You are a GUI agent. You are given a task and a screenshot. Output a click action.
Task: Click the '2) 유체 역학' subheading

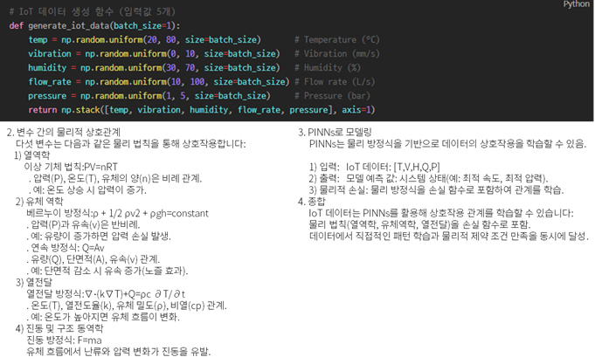pyautogui.click(x=39, y=202)
